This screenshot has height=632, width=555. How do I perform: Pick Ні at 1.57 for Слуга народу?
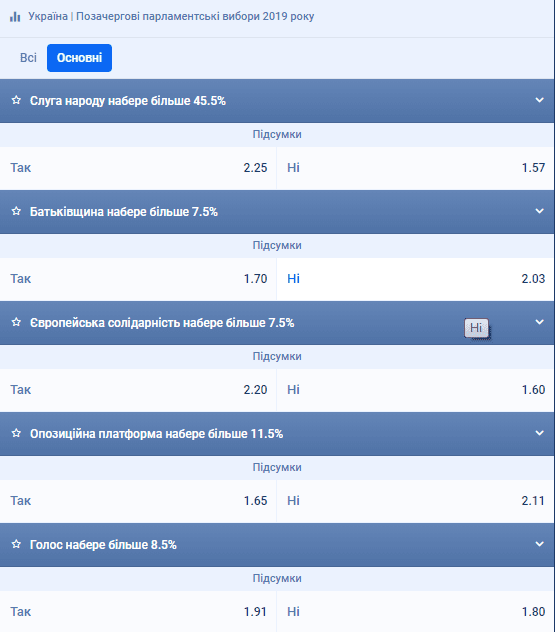416,168
